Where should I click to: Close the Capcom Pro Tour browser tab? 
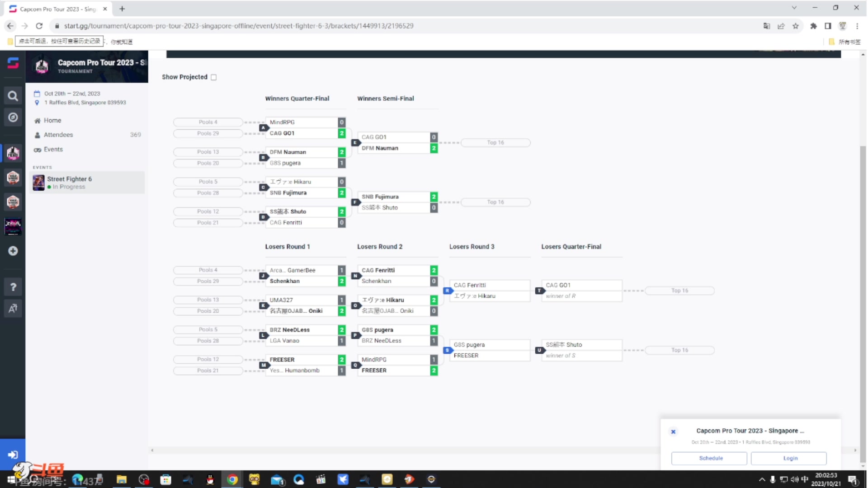pyautogui.click(x=105, y=9)
